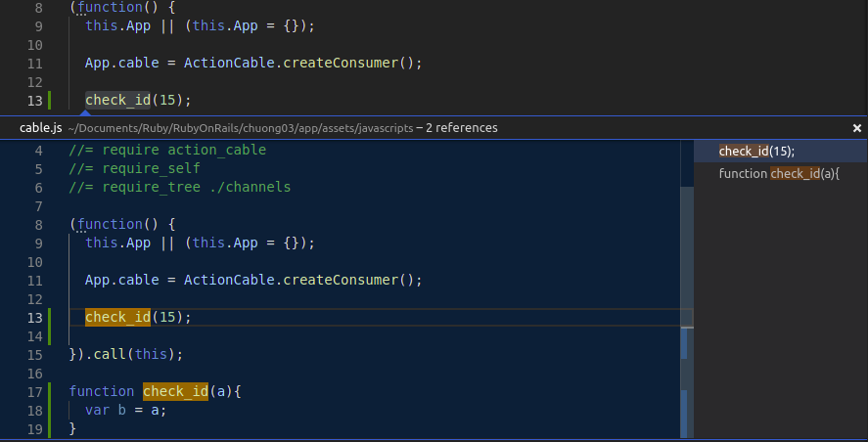
Task: Click the peek editor vertical scrollbar
Action: click(x=687, y=342)
